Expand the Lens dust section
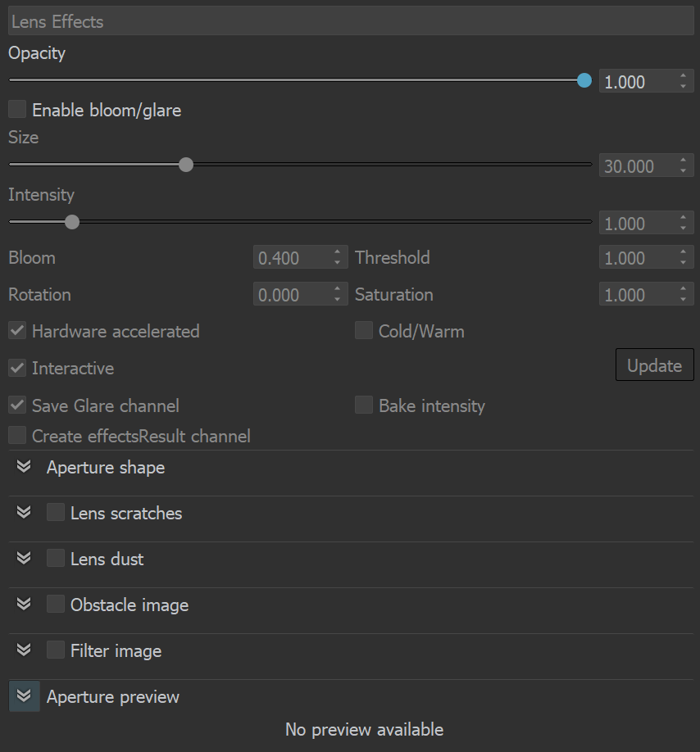700x752 pixels. 23,558
